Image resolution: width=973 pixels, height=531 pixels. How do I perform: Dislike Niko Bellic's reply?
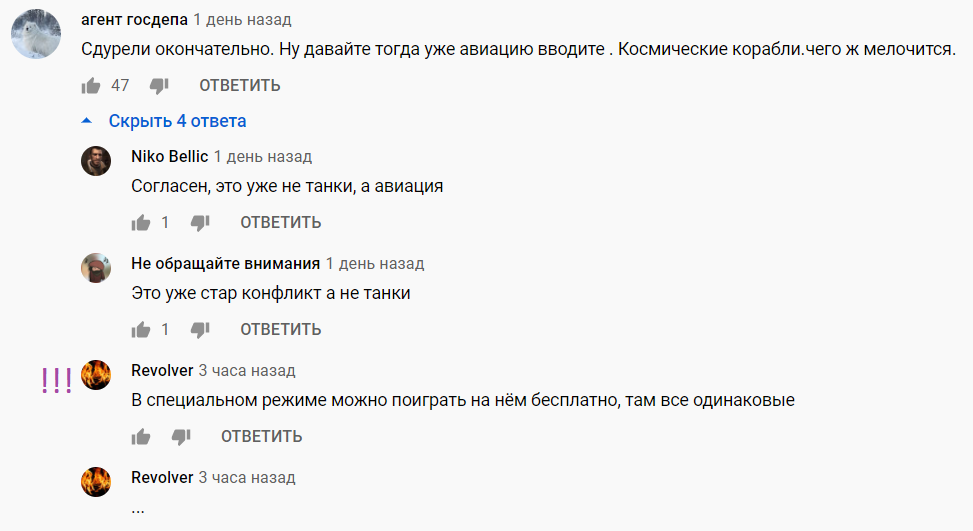pyautogui.click(x=200, y=222)
